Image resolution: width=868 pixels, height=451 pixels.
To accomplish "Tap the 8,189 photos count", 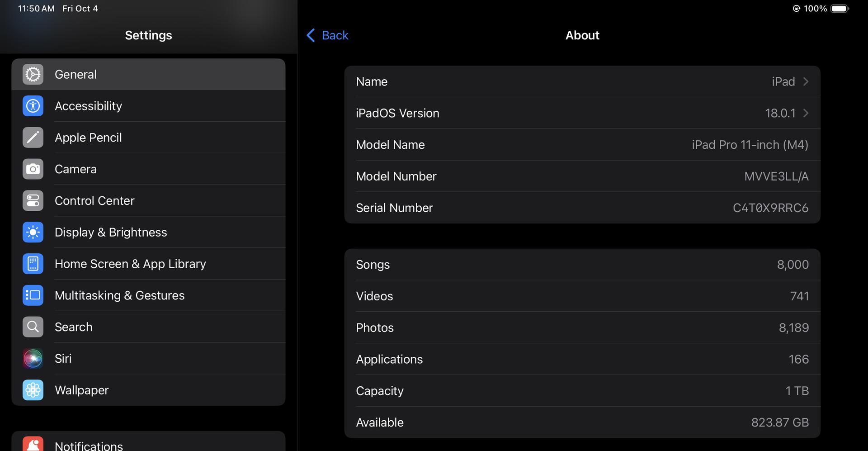I will tap(794, 328).
